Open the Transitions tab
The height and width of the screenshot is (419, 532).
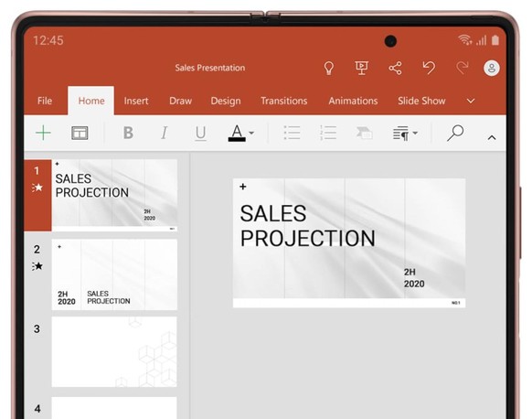click(x=284, y=101)
